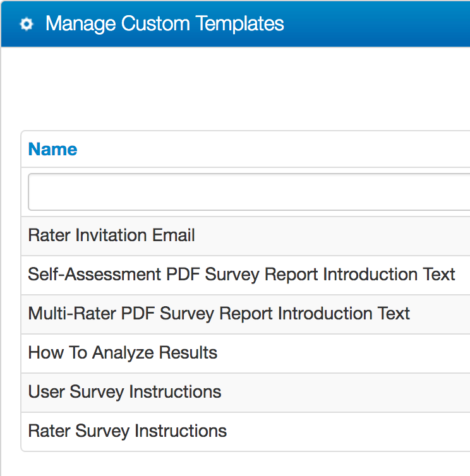Click the Manage Custom Templates title text
470x476 pixels.
click(x=164, y=23)
